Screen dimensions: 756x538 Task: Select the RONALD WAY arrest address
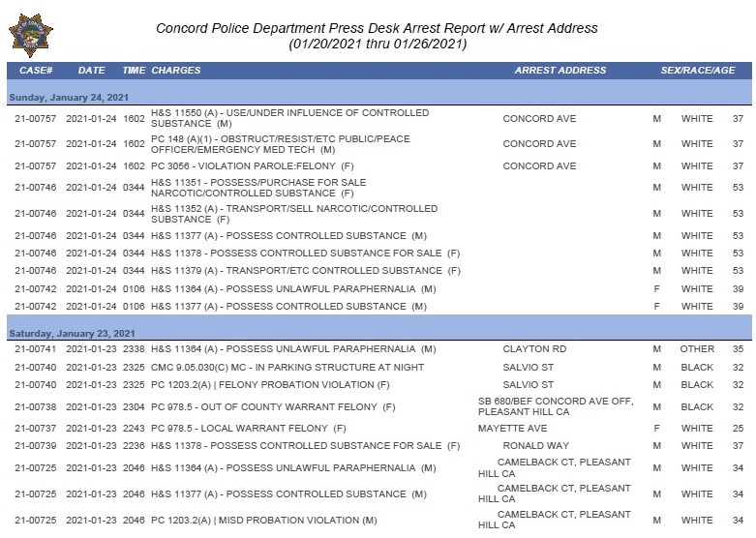(535, 446)
